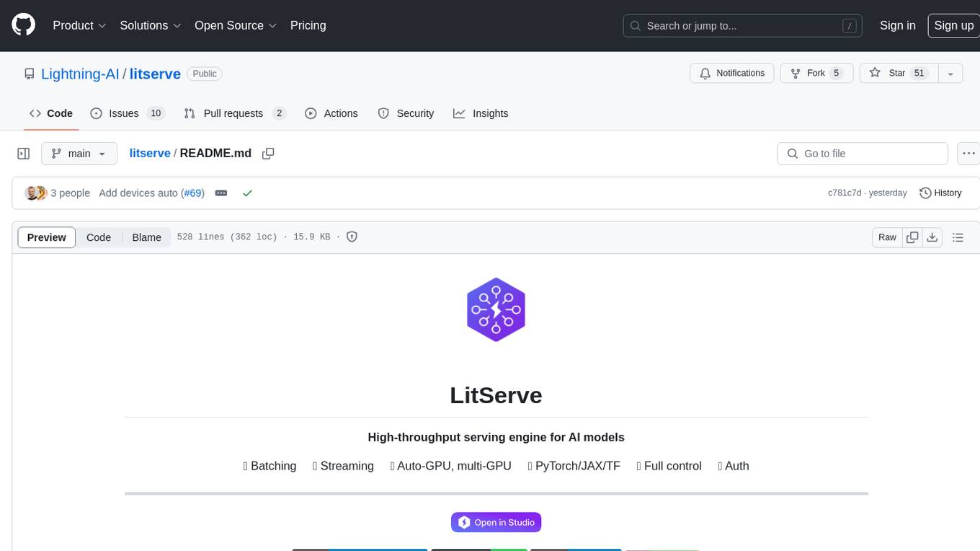980x551 pixels.
Task: Select the Blame view
Action: click(146, 237)
